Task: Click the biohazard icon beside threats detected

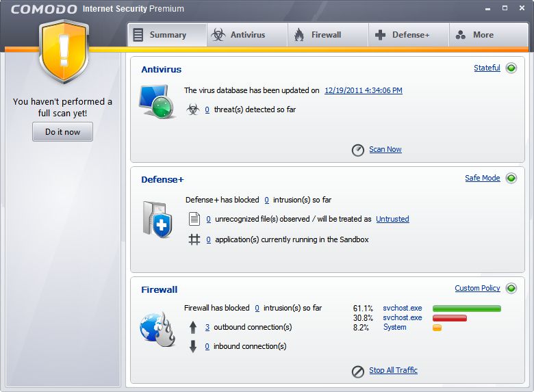Action: click(193, 109)
